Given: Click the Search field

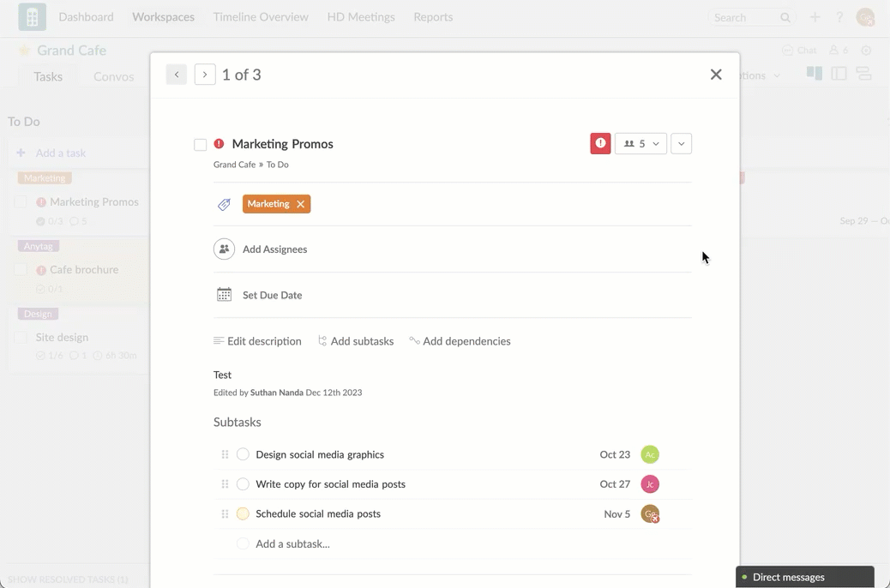Looking at the screenshot, I should pyautogui.click(x=751, y=18).
